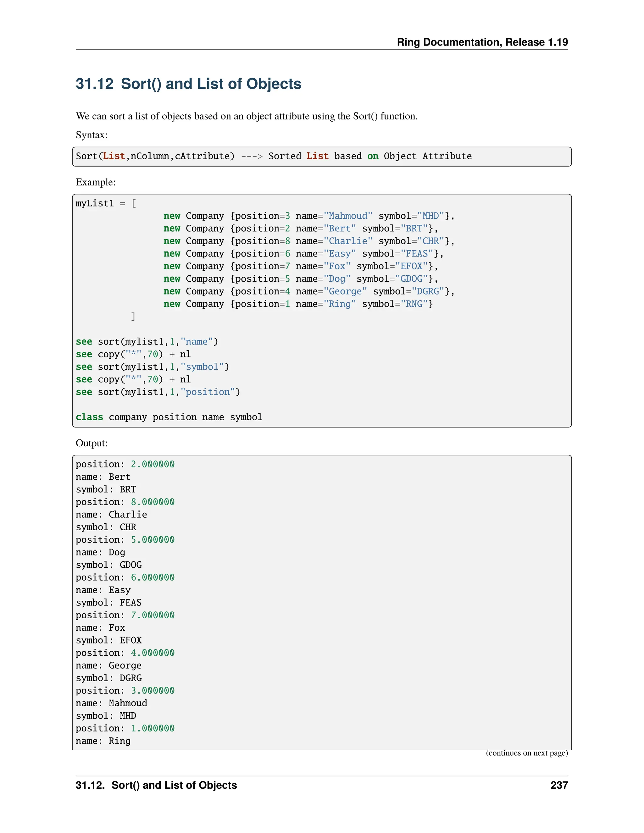The height and width of the screenshot is (833, 644).
Task: Click the 'Syntax:' label
Action: (92, 135)
